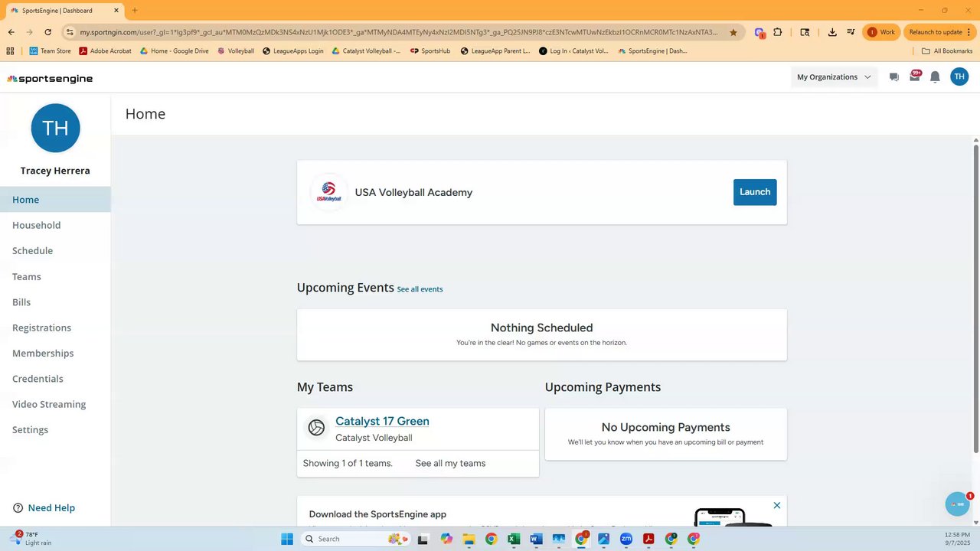Viewport: 980px width, 551px height.
Task: Open the SportsHub bookmark
Action: click(430, 51)
